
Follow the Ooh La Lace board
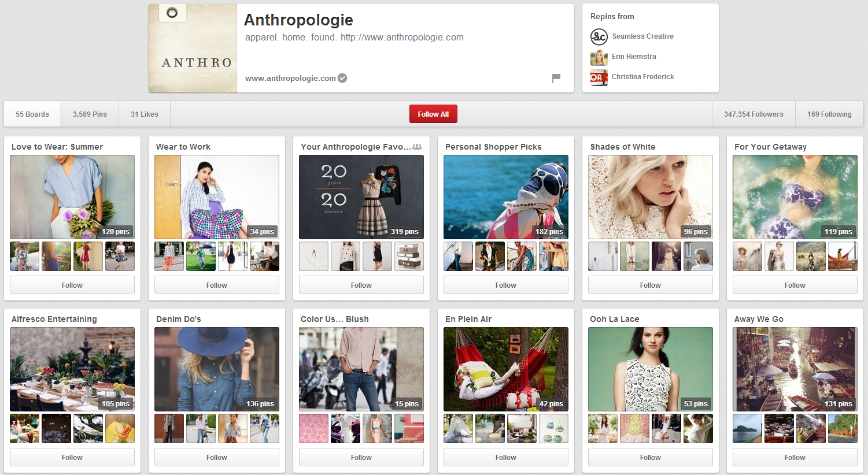[x=651, y=457]
